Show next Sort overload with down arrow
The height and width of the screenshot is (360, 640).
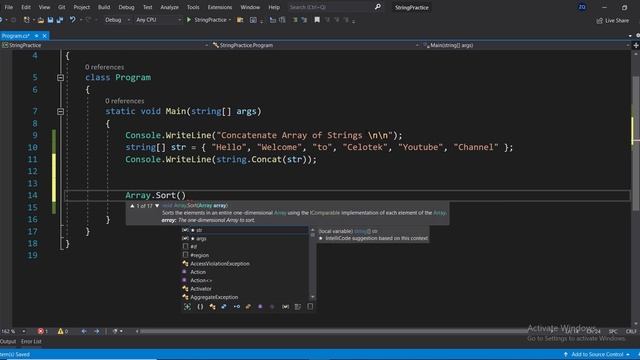157,206
